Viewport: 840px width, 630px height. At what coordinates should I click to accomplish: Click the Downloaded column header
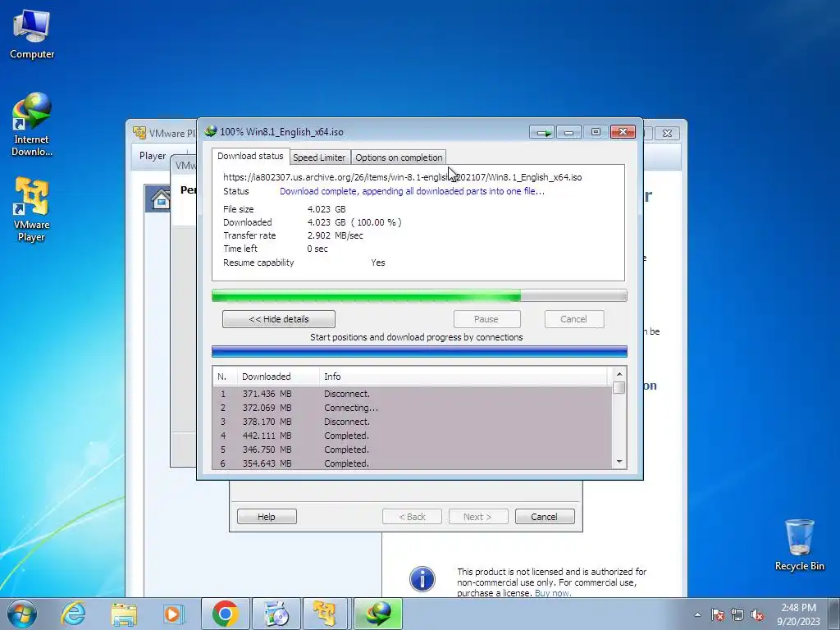click(x=278, y=377)
